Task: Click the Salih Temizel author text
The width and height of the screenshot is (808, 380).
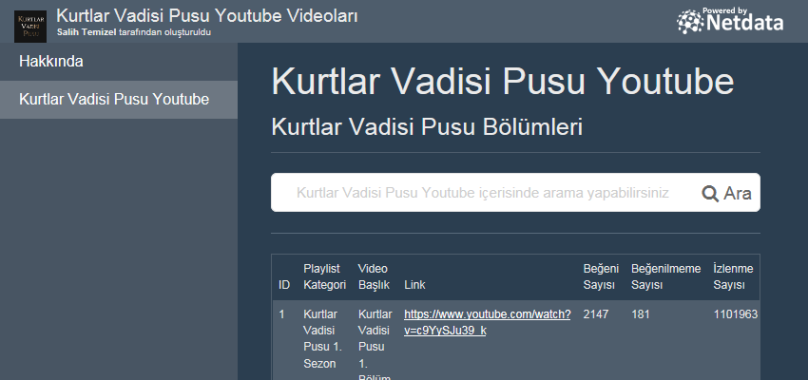Action: coord(87,32)
